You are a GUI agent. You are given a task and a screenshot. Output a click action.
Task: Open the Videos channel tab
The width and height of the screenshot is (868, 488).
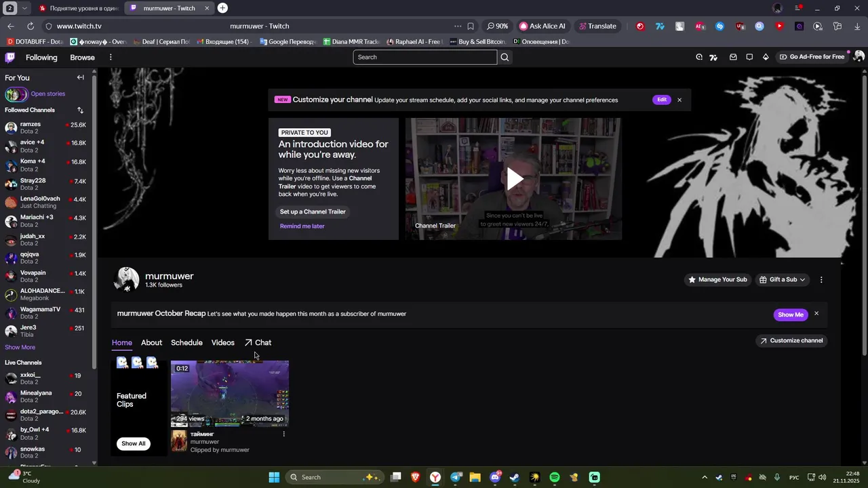pyautogui.click(x=223, y=342)
